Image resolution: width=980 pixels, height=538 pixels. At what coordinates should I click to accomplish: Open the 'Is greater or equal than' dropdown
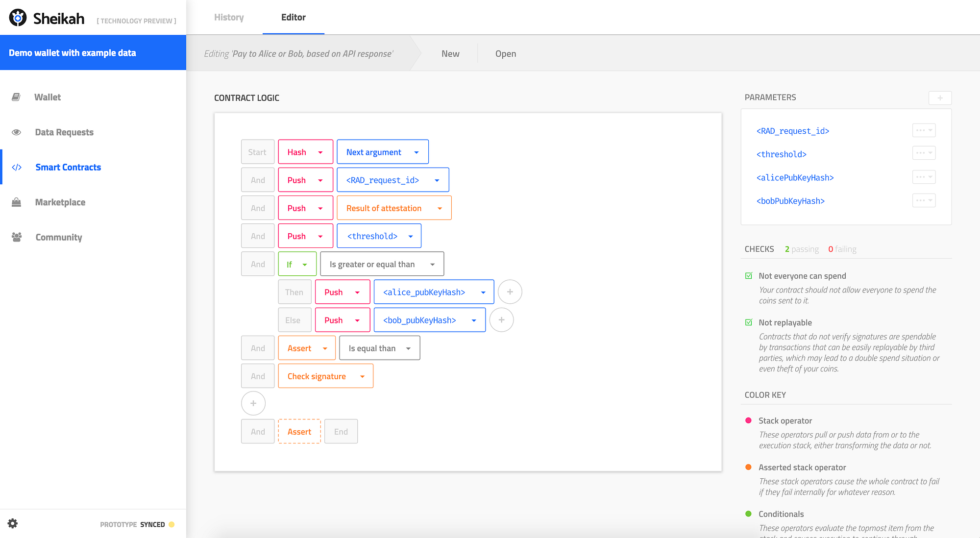click(432, 265)
